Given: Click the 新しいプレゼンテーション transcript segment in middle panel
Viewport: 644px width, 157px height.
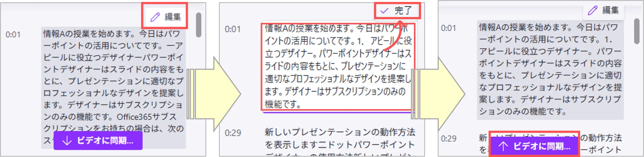Looking at the screenshot, I should coord(340,142).
